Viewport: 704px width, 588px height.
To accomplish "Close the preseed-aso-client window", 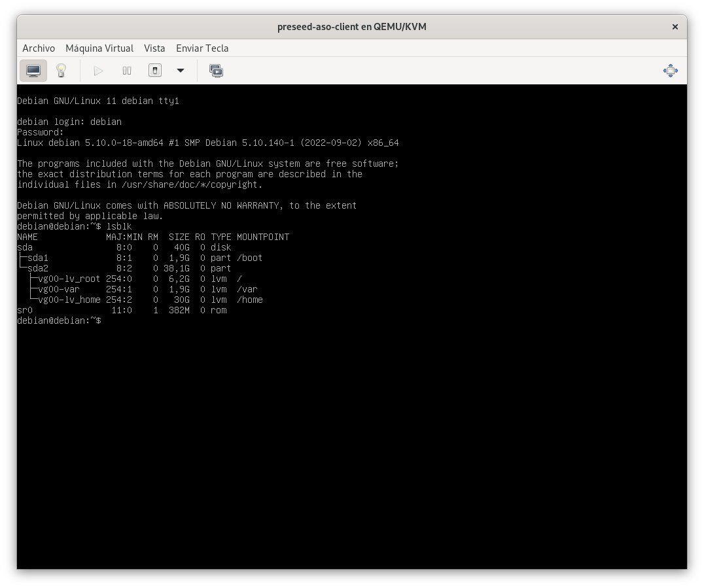I will coord(675,27).
